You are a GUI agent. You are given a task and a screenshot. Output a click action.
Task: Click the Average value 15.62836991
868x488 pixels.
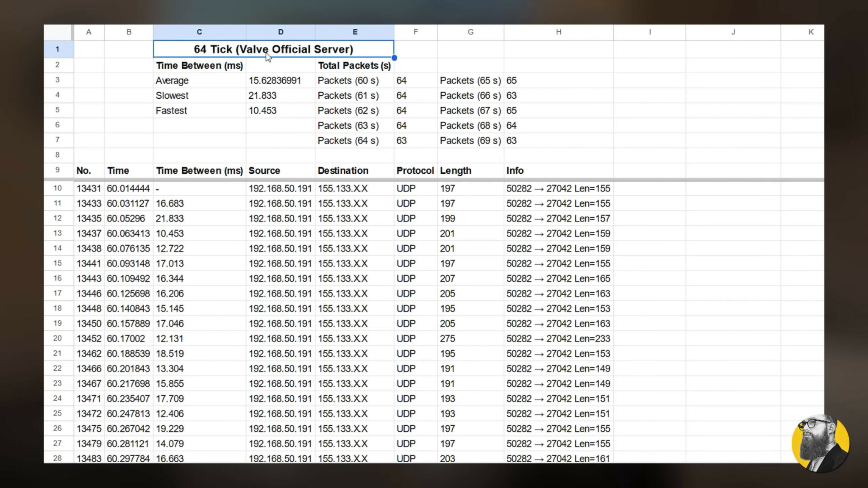pos(275,80)
